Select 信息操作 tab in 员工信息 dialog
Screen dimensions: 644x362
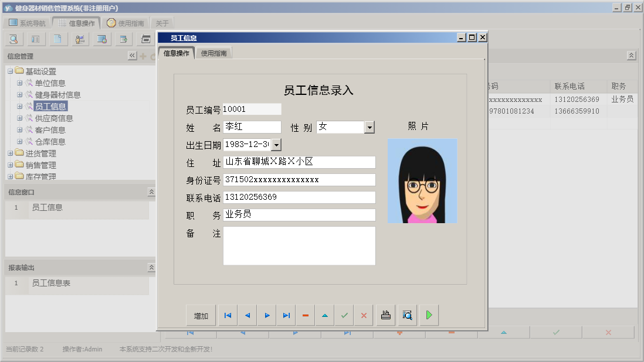pos(176,53)
